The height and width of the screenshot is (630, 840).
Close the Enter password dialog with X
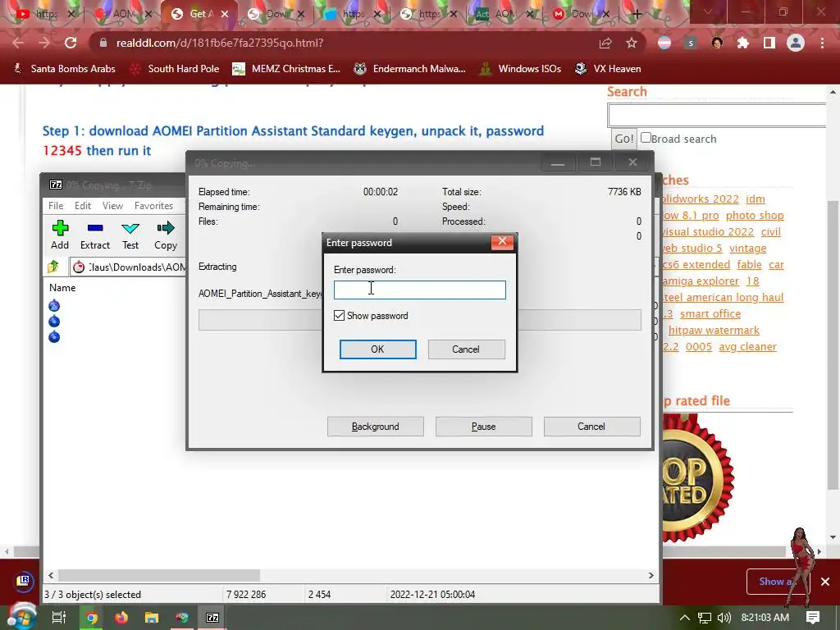[502, 242]
